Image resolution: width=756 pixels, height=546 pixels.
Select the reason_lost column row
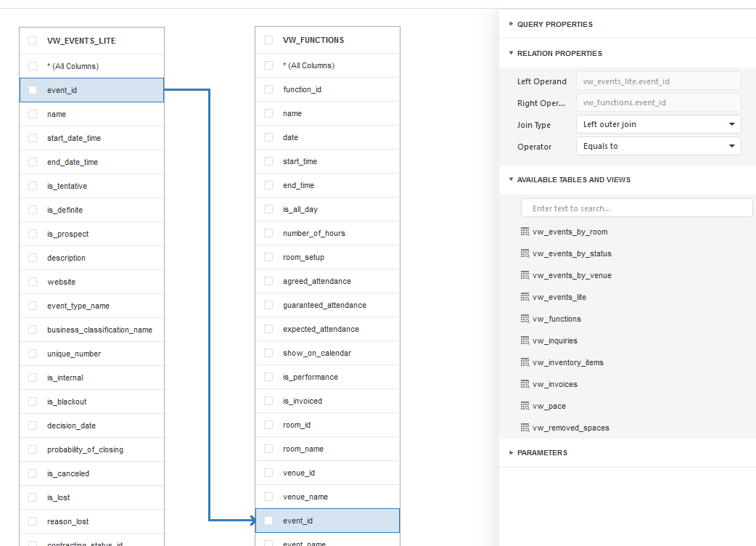pyautogui.click(x=91, y=521)
